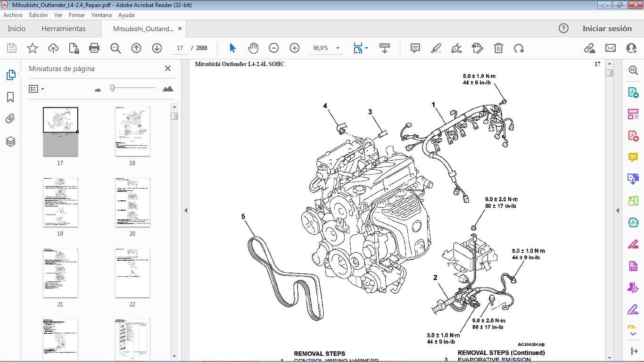This screenshot has width=644, height=362.
Task: Select page 18 thumbnail
Action: pyautogui.click(x=132, y=132)
